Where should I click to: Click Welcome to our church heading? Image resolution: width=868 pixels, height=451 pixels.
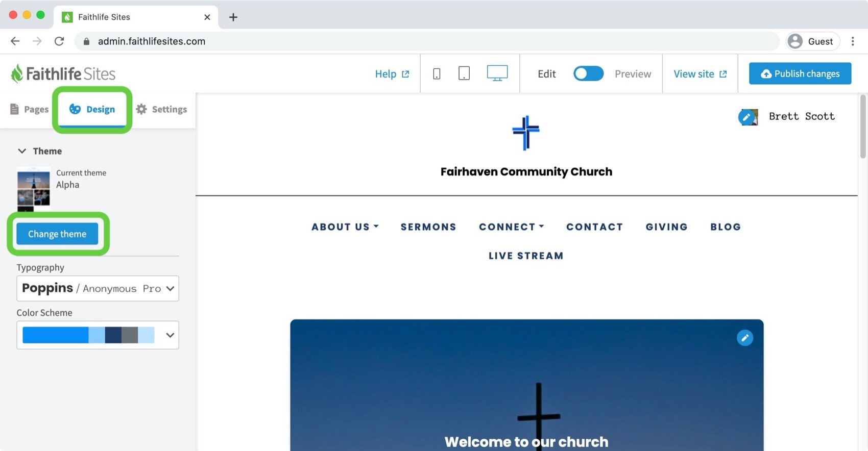526,441
